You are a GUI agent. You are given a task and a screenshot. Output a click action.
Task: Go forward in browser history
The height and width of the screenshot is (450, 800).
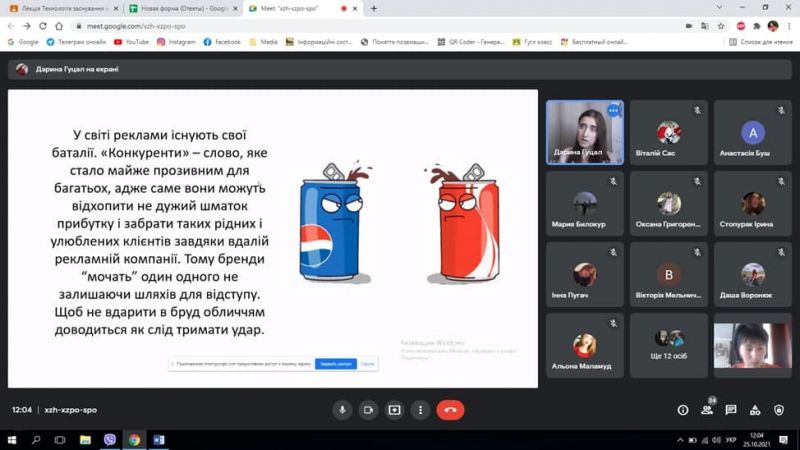tap(27, 26)
